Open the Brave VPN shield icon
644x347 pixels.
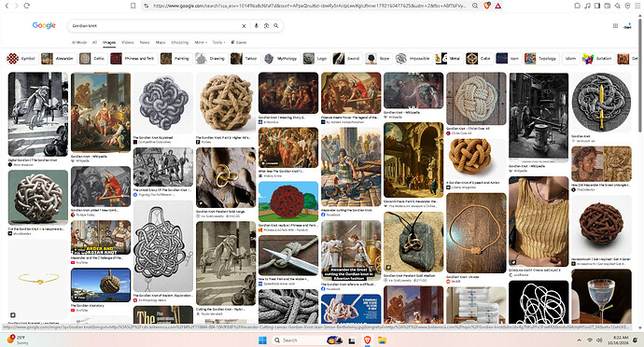click(x=627, y=6)
